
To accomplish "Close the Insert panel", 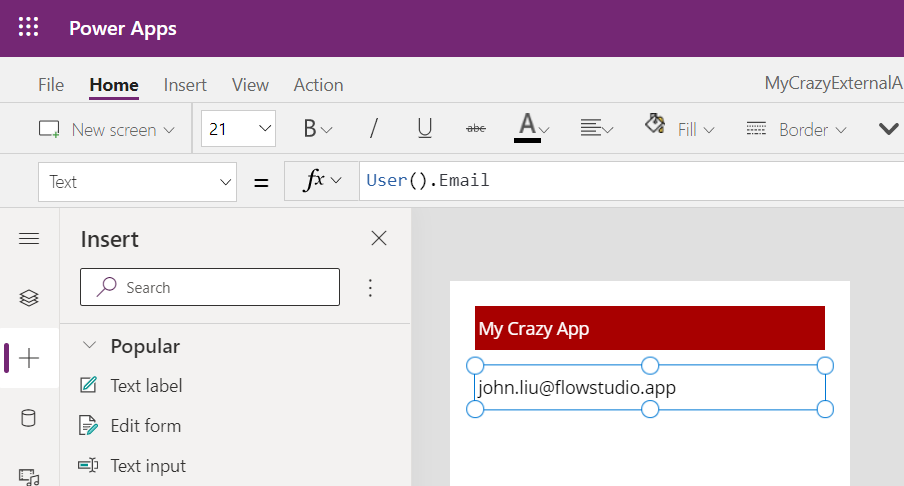I will pyautogui.click(x=379, y=238).
